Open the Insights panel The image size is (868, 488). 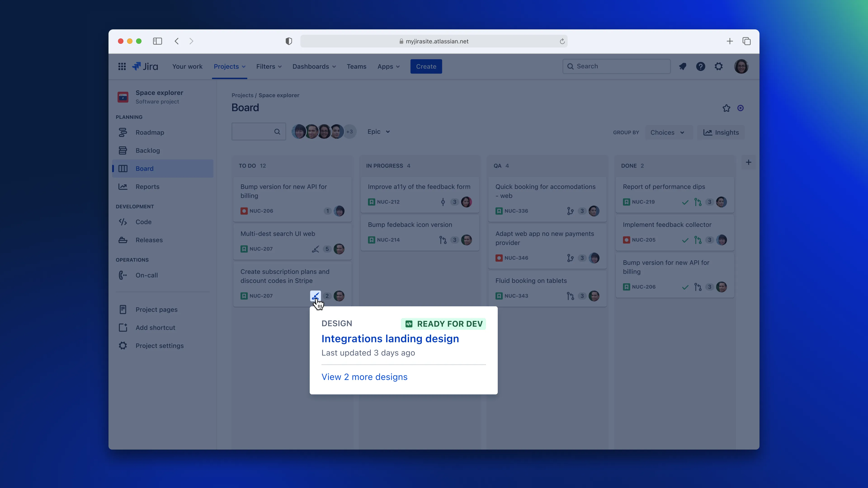(721, 132)
